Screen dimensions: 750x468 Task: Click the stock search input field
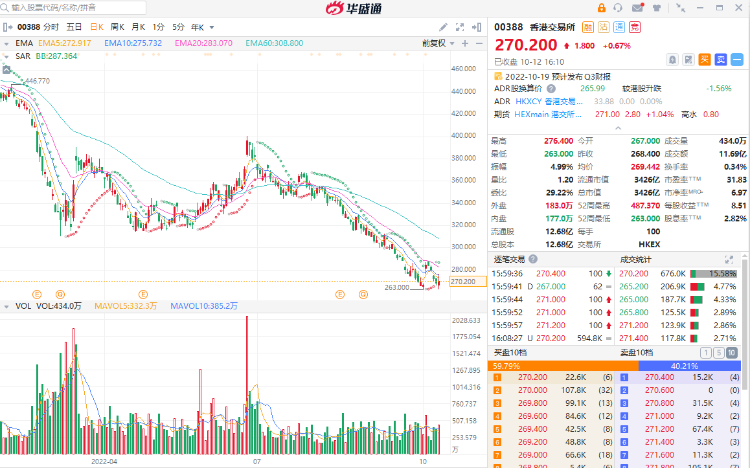pos(73,8)
